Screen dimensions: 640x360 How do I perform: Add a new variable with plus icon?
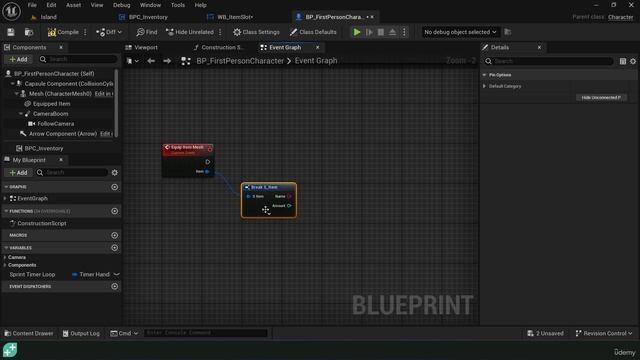click(115, 248)
